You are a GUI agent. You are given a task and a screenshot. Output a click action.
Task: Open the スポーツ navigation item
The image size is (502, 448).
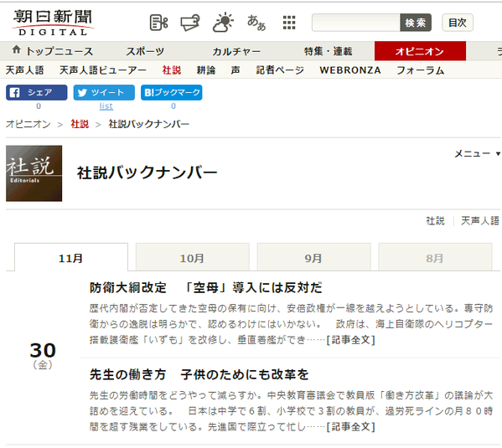coord(145,51)
